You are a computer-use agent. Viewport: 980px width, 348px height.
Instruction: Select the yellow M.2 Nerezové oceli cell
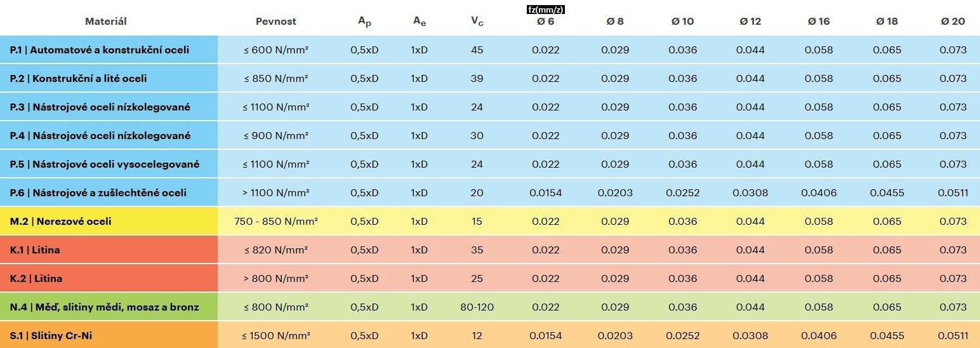point(61,221)
